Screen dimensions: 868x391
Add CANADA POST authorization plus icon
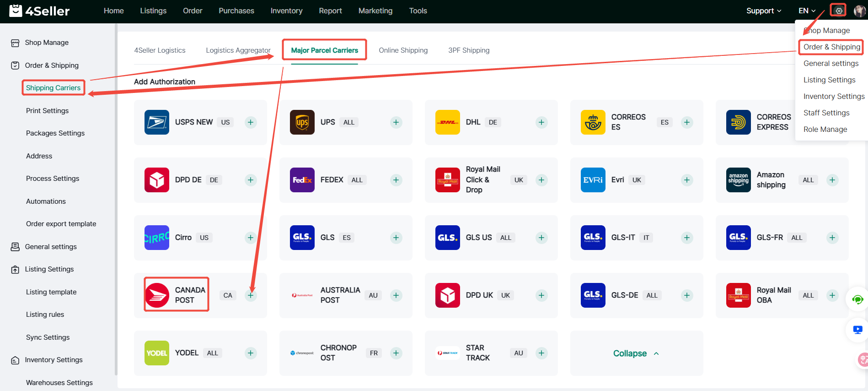pyautogui.click(x=251, y=295)
